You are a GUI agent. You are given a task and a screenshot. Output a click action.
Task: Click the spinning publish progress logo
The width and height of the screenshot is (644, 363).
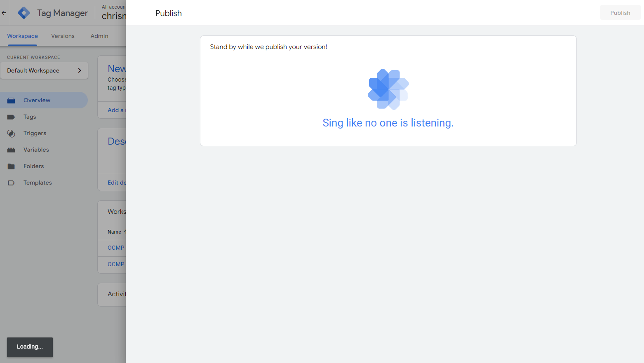[388, 89]
